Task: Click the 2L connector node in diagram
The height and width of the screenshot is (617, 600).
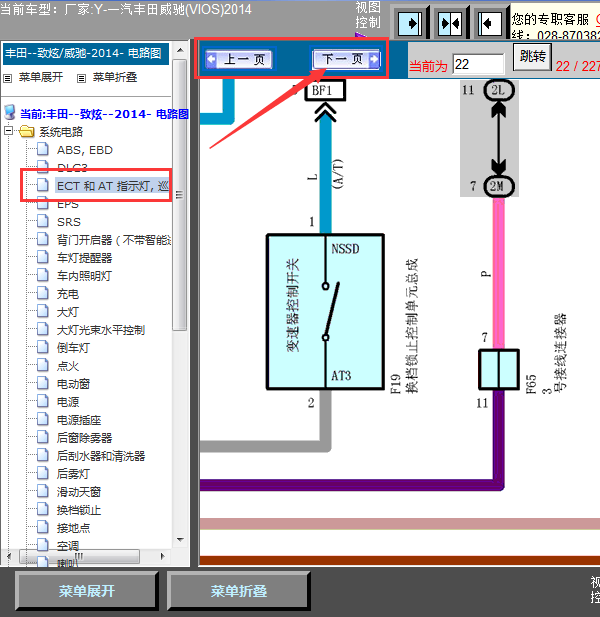Action: (498, 90)
